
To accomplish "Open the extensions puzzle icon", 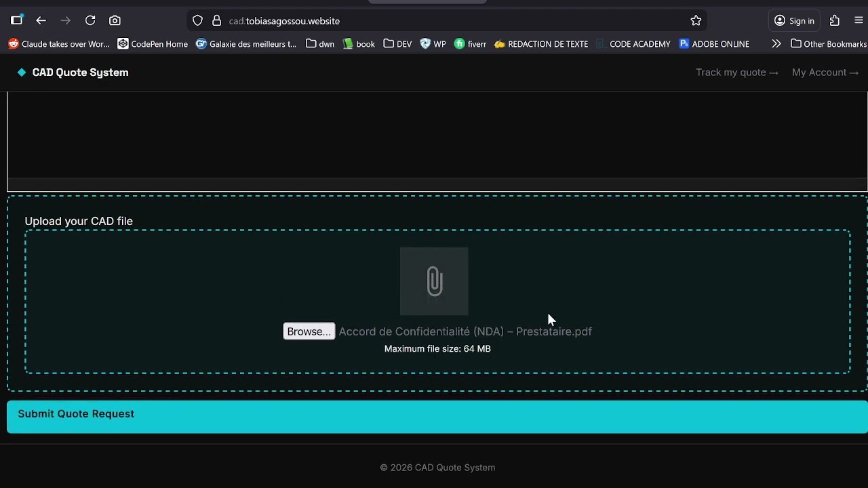I will (x=834, y=20).
